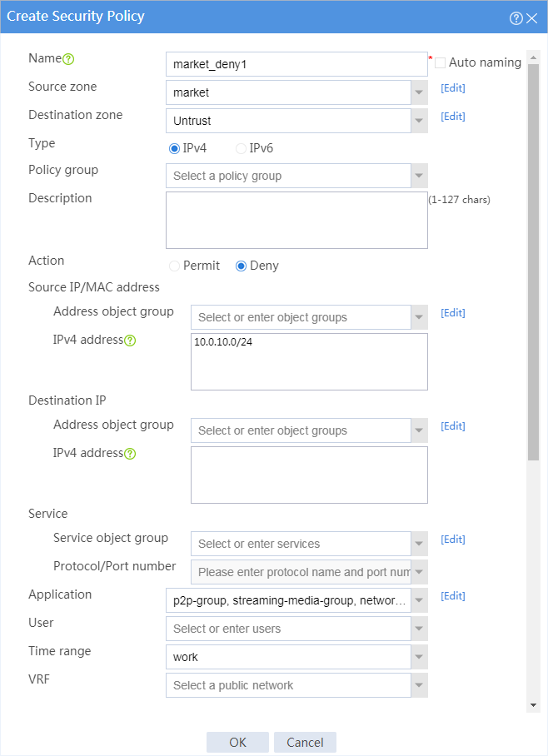Choose the Deny action radio button
The image size is (548, 756).
tap(241, 266)
